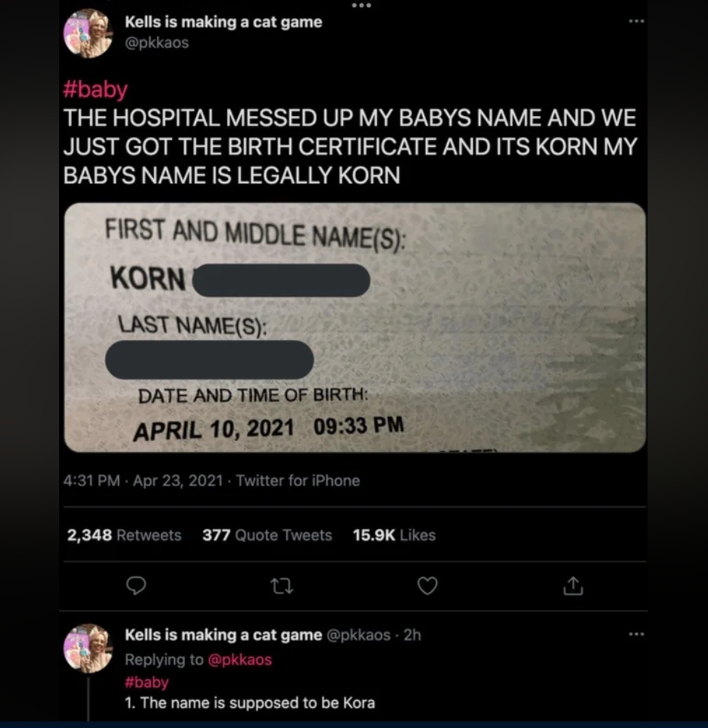The image size is (708, 728).
Task: View the 377 Quote Tweets list
Action: [267, 535]
